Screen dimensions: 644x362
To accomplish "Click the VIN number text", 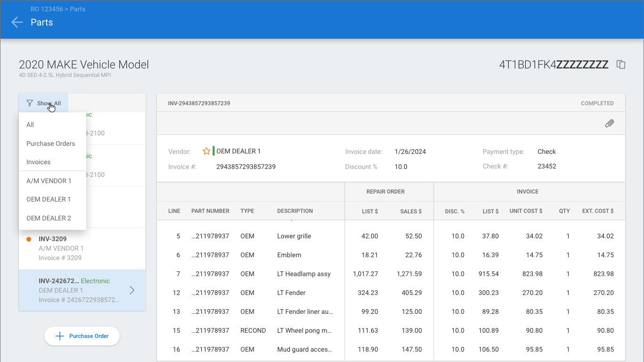I will tap(554, 65).
